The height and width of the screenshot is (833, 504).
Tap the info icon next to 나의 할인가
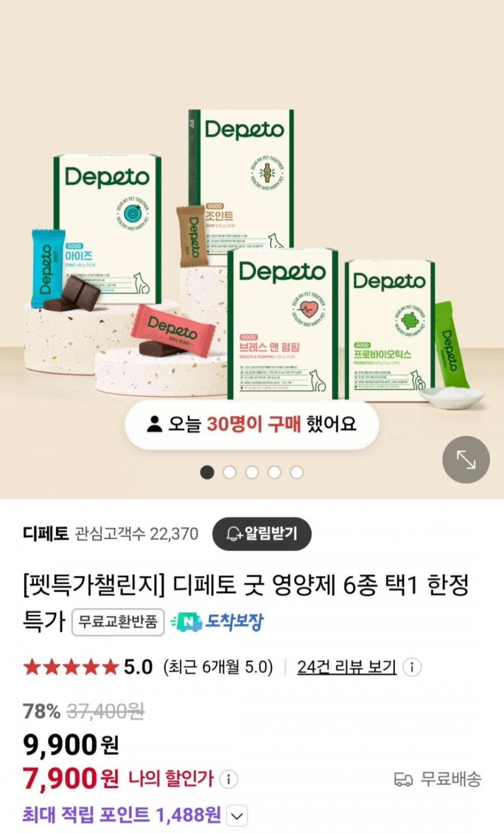click(228, 779)
